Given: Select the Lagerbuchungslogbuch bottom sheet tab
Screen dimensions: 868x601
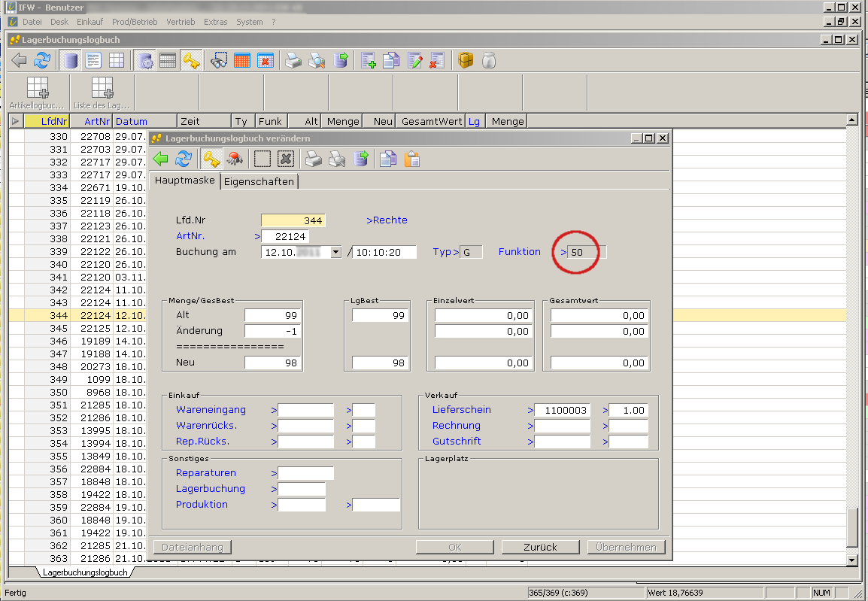Looking at the screenshot, I should pyautogui.click(x=84, y=573).
